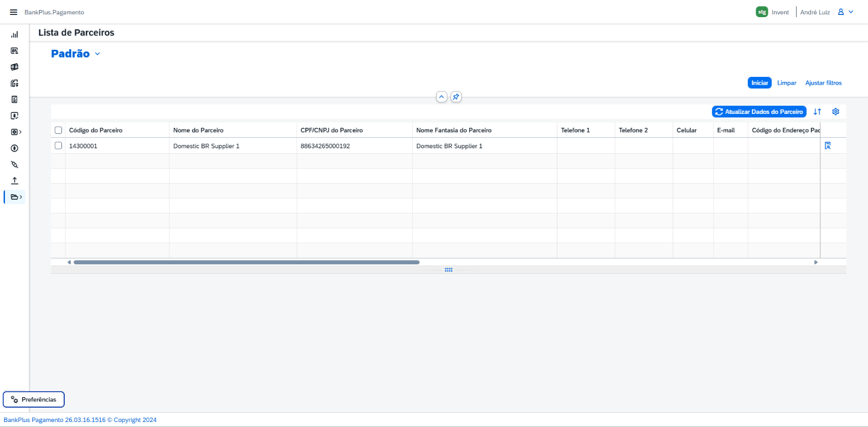
Task: Open the table column settings gear
Action: coord(836,112)
